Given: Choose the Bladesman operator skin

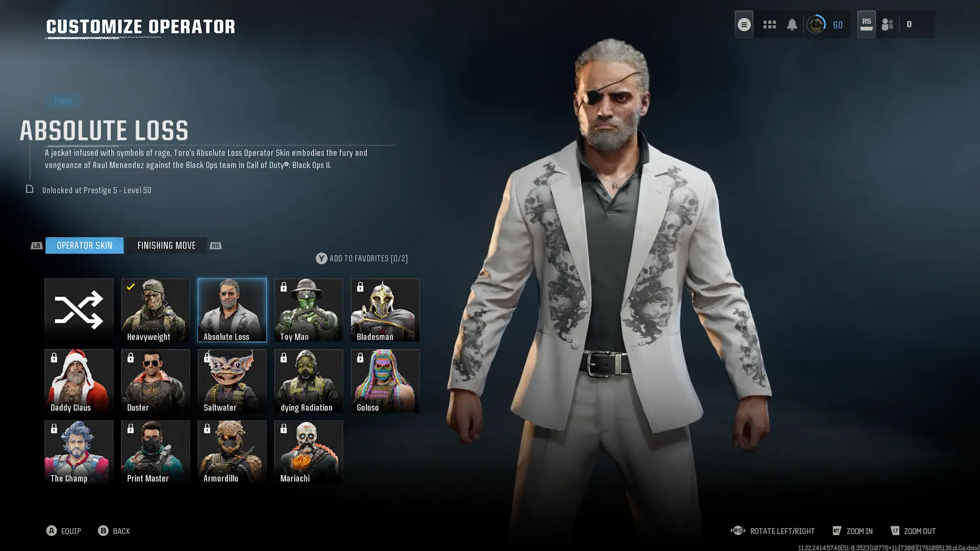Looking at the screenshot, I should [x=385, y=310].
